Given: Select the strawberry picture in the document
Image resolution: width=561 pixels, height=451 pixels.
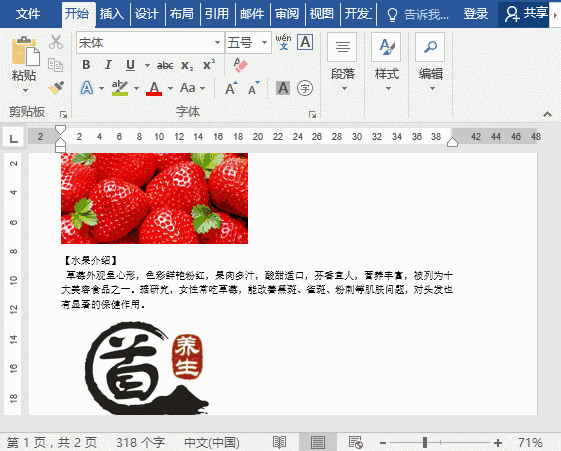Looking at the screenshot, I should (x=154, y=198).
